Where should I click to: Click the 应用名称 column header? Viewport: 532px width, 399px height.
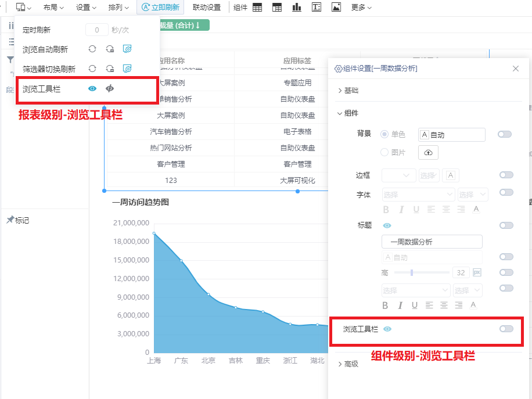click(x=172, y=61)
